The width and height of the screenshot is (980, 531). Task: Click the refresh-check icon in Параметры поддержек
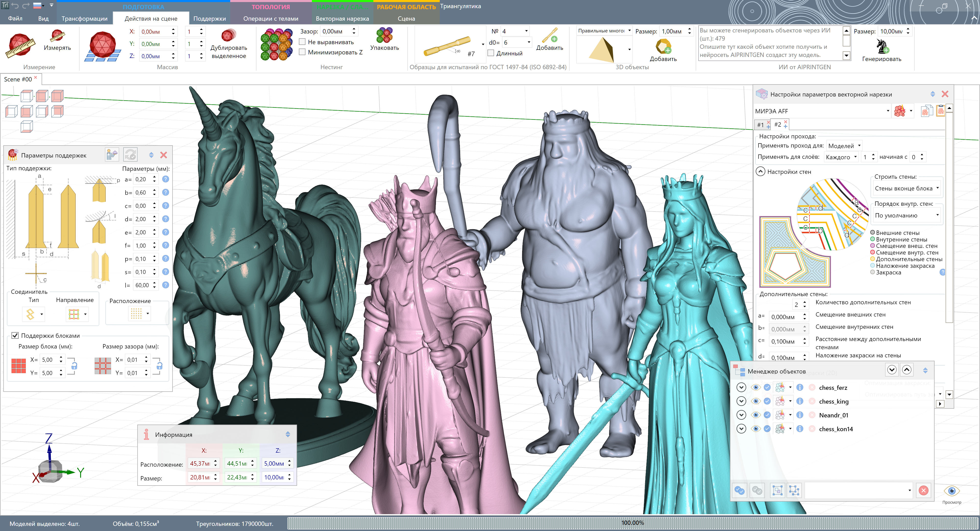pos(130,154)
